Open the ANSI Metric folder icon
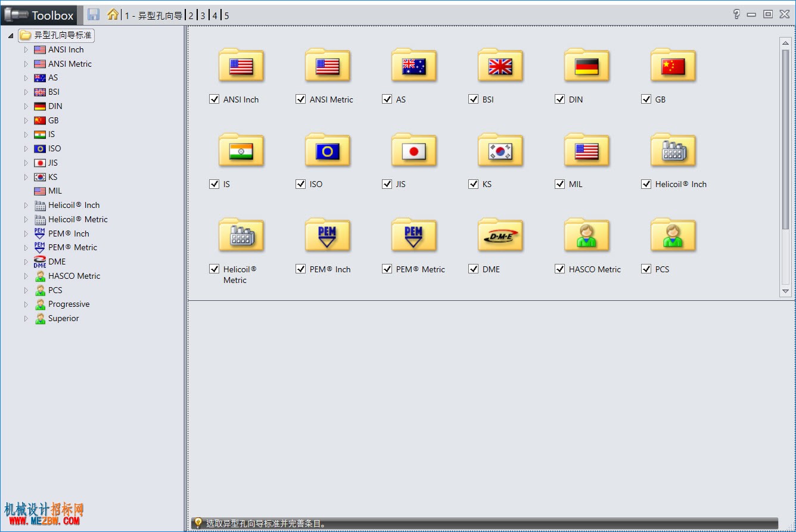 (328, 66)
